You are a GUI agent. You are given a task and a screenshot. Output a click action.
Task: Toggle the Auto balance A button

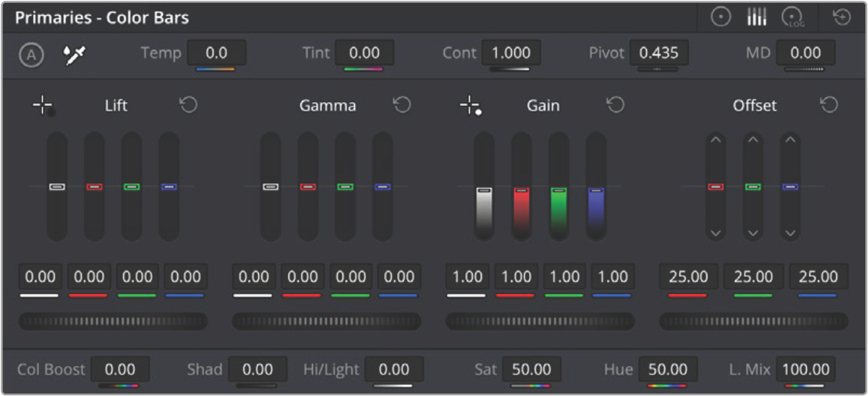click(31, 55)
